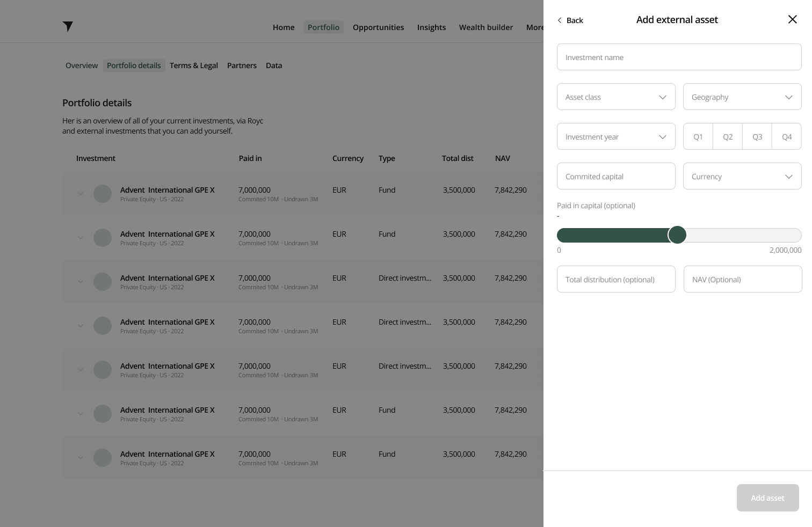Click the Add asset button
812x527 pixels.
pyautogui.click(x=767, y=497)
